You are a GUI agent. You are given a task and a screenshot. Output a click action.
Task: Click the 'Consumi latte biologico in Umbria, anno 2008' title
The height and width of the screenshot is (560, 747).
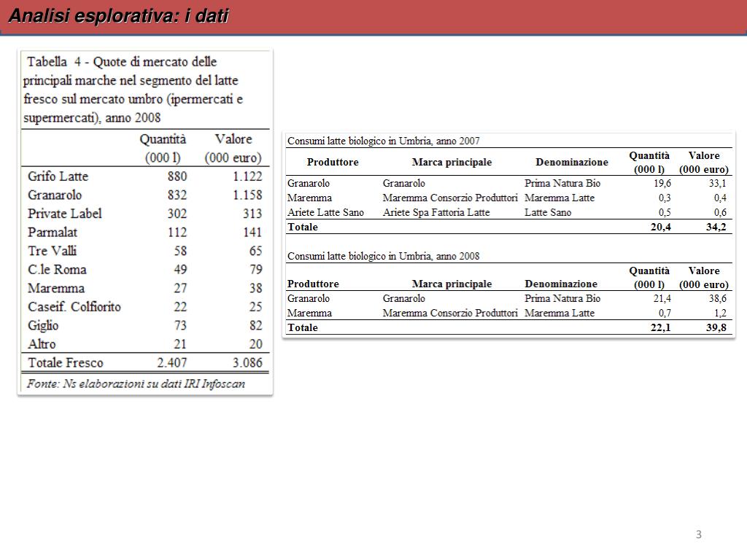coord(384,256)
